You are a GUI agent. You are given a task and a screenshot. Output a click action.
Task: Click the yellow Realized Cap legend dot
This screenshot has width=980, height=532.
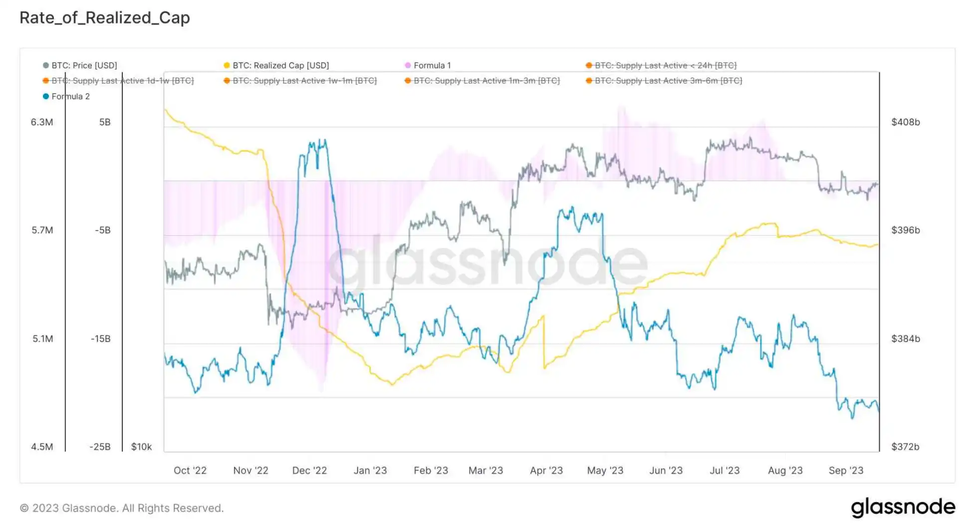coord(227,65)
